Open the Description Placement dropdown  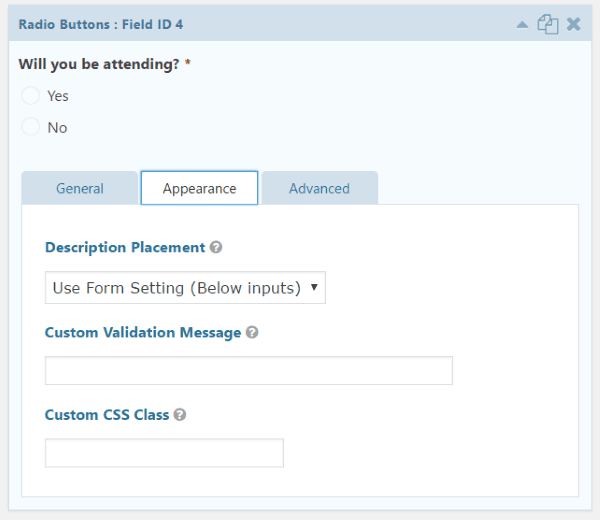185,288
